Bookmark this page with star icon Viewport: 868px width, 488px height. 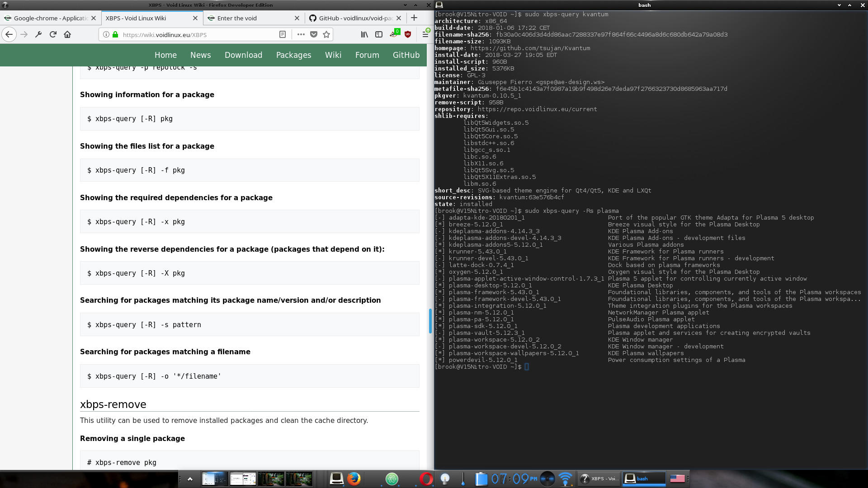[x=326, y=34]
